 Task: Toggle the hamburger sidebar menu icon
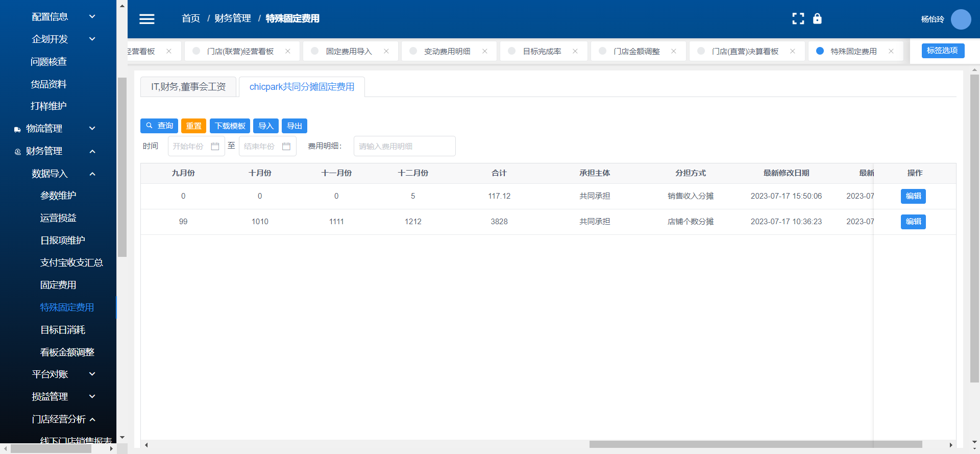[147, 19]
